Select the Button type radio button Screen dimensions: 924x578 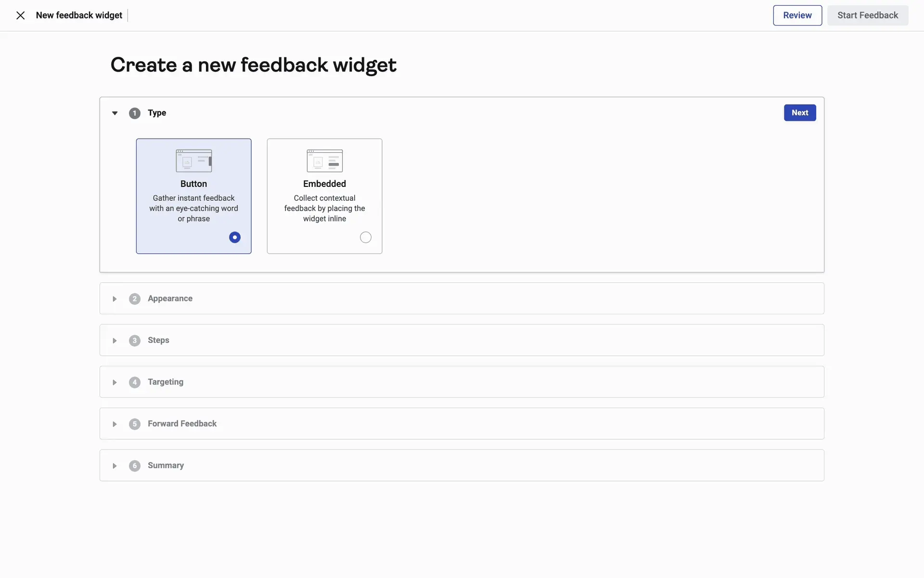[x=235, y=237]
